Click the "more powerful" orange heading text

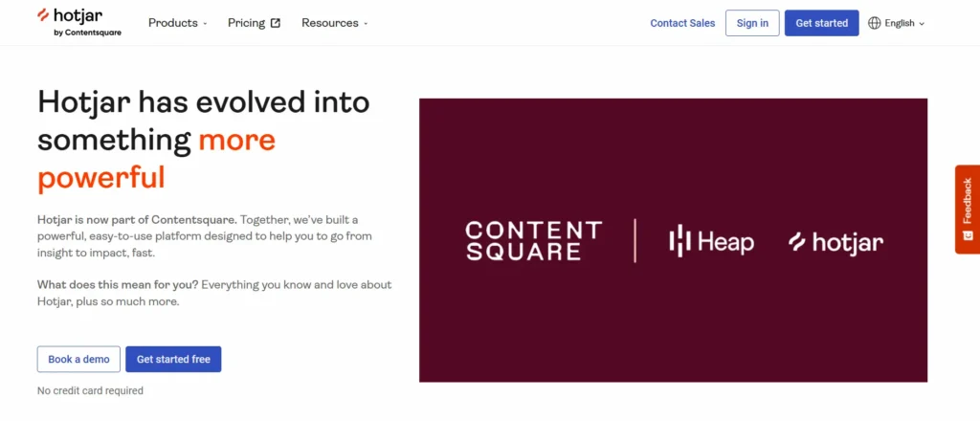[x=156, y=159]
